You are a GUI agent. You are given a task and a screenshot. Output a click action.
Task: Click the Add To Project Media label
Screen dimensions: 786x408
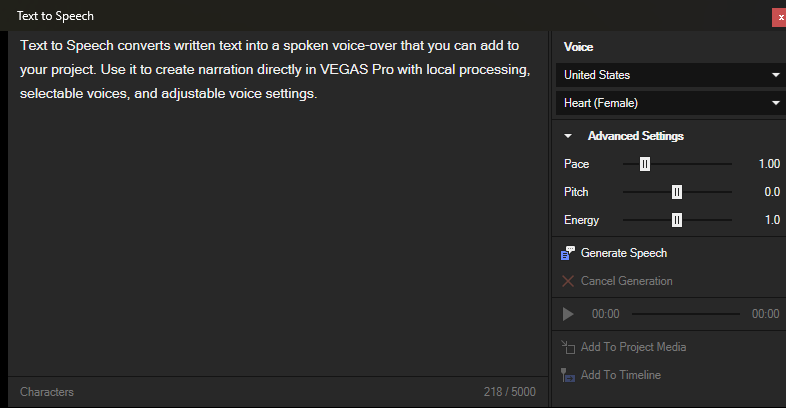click(x=633, y=347)
